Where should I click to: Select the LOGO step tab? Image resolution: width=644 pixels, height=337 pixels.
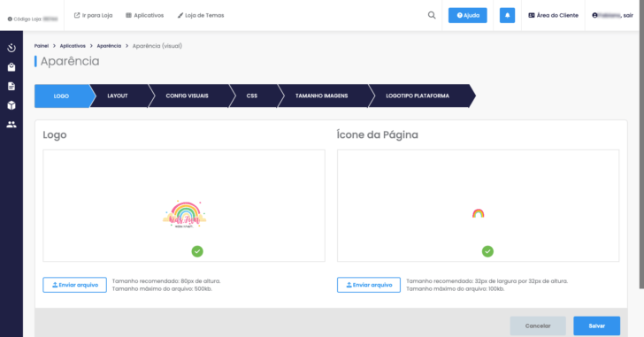62,96
